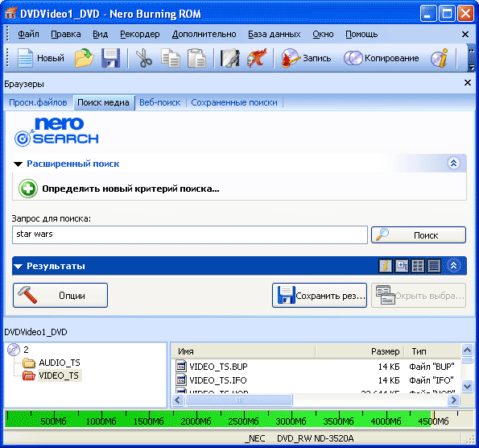The height and width of the screenshot is (448, 479).
Task: Switch results to thumbnail grid view
Action: [x=418, y=266]
